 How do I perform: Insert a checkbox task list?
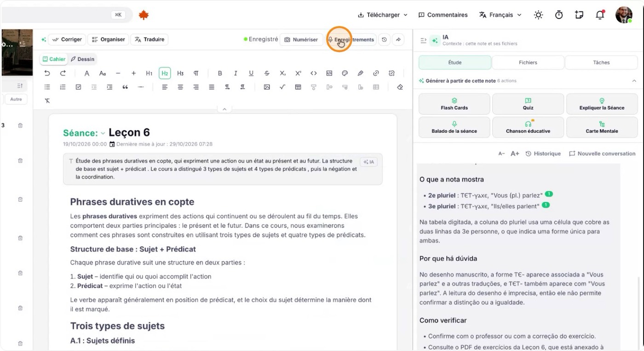click(x=78, y=87)
